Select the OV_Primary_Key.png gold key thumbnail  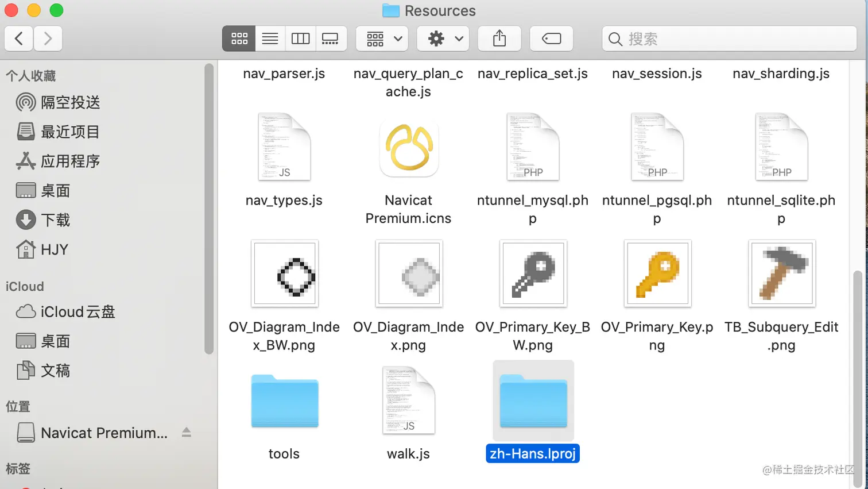pos(657,274)
